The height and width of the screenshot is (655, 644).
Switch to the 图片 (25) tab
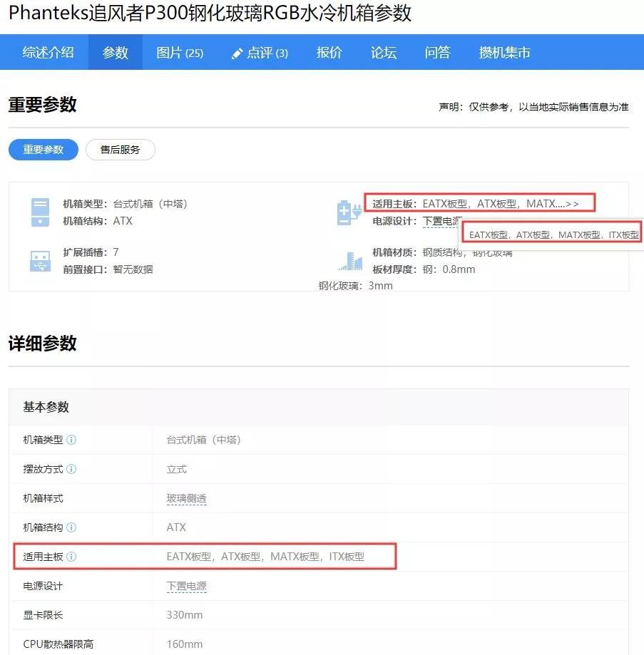[x=180, y=51]
